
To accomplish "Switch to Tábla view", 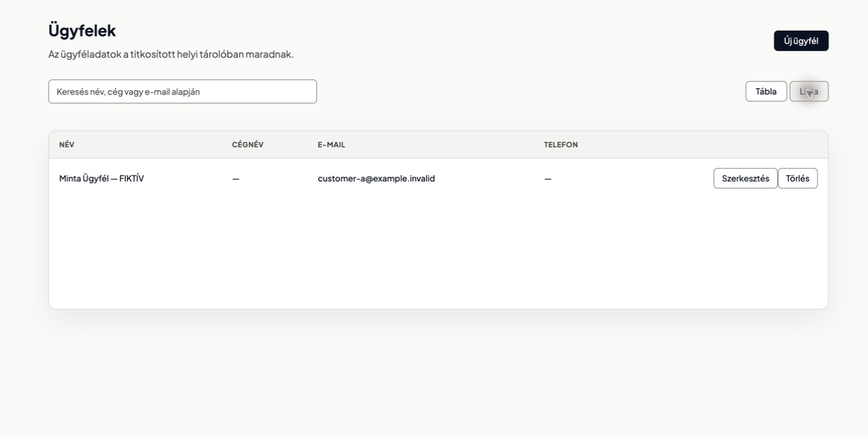I will 766,91.
